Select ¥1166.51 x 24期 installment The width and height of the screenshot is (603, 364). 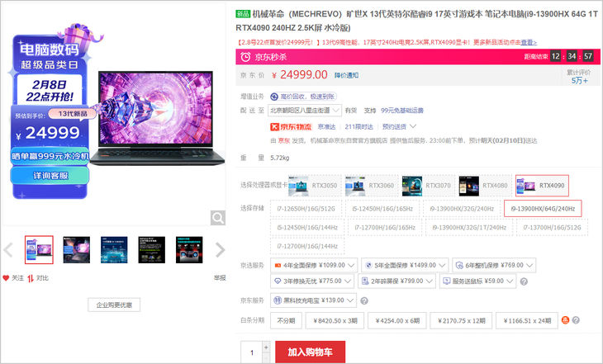tap(527, 320)
